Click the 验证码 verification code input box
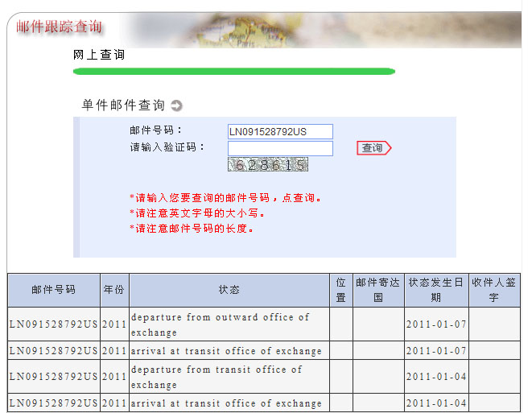This screenshot has height=413, width=532. [x=280, y=149]
